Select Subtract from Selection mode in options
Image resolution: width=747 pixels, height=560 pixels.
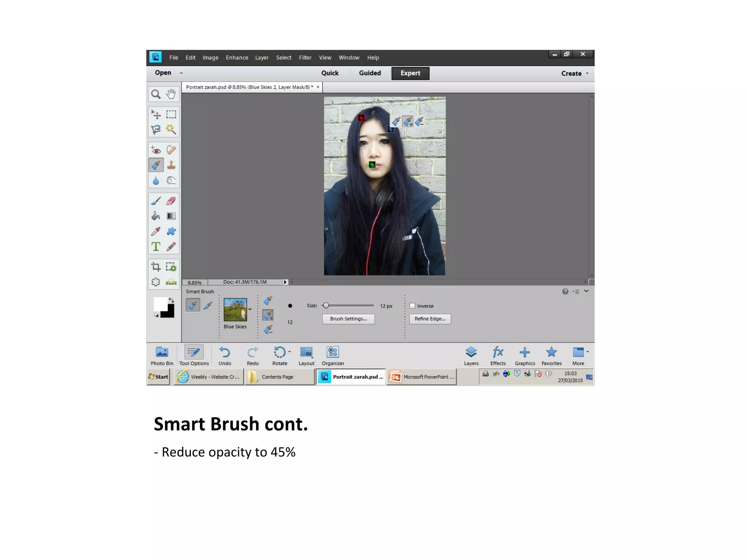(x=268, y=329)
